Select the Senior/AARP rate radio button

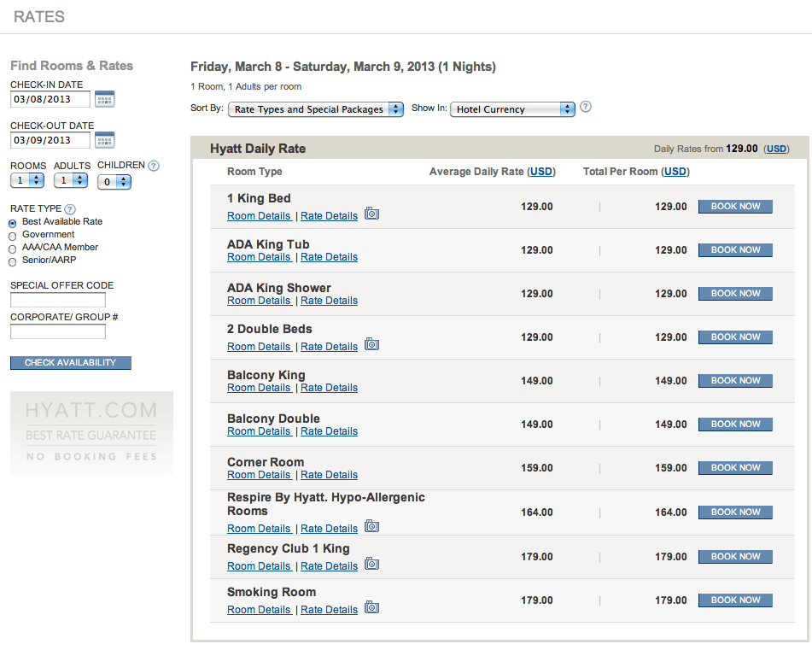coord(13,262)
